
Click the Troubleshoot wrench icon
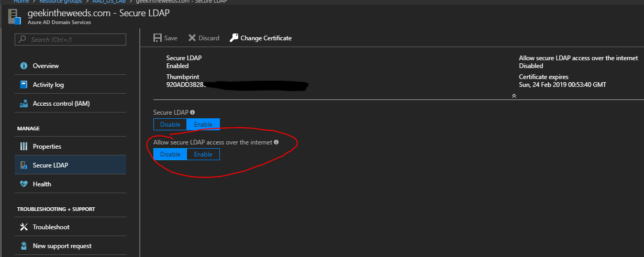[x=24, y=227]
